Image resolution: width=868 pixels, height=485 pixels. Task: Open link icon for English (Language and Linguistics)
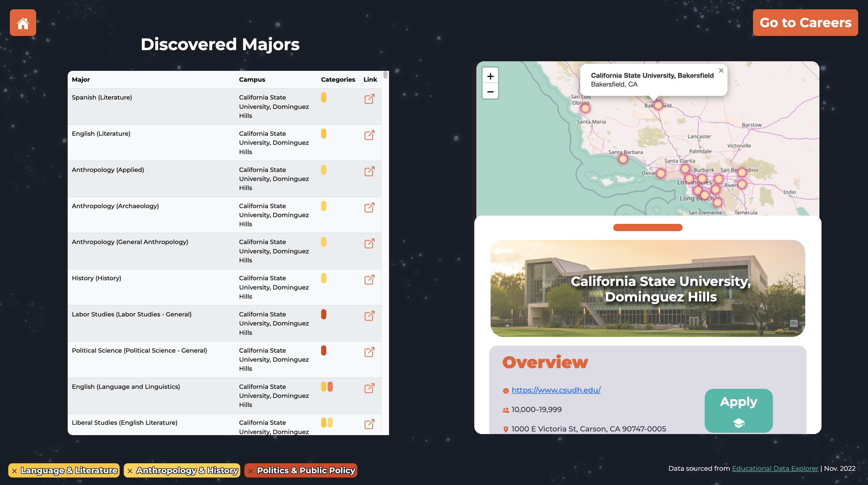[369, 388]
